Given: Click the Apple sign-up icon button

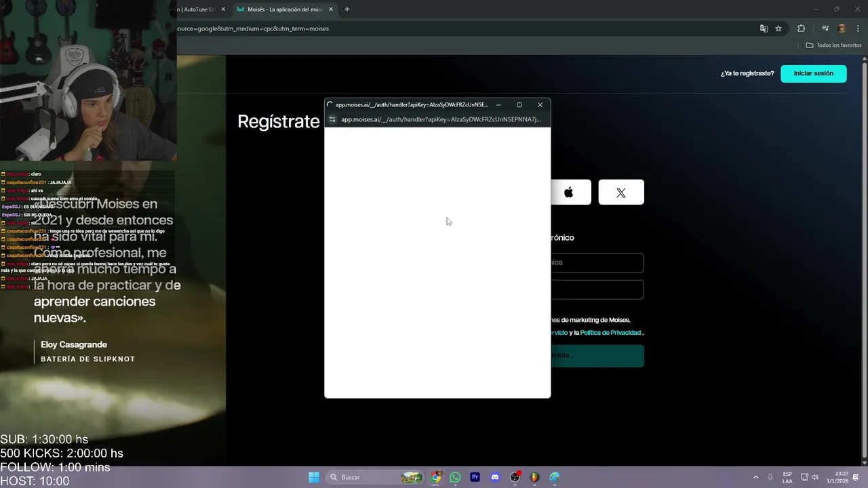Looking at the screenshot, I should click(x=570, y=192).
